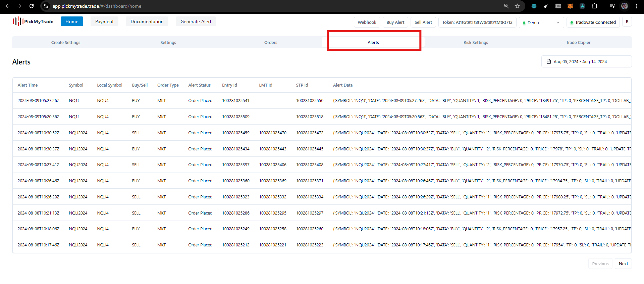Click the Home button in navbar
Image resolution: width=644 pixels, height=284 pixels.
click(x=72, y=21)
